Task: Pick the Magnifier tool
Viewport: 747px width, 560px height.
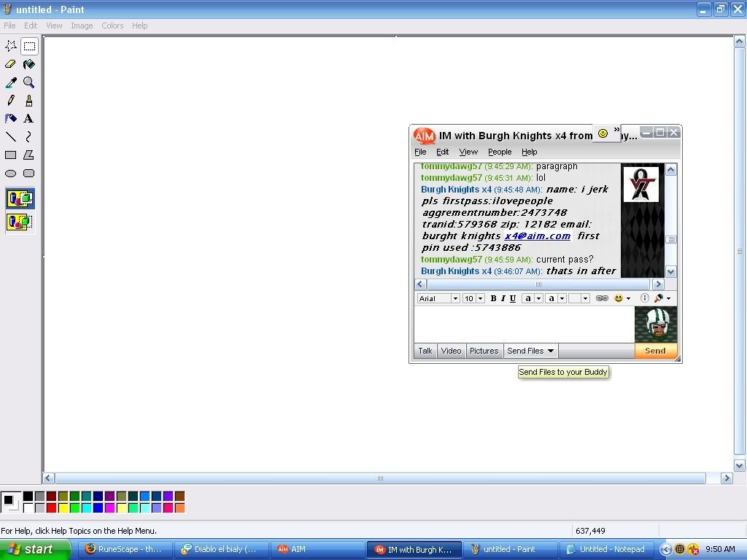Action: [x=29, y=82]
